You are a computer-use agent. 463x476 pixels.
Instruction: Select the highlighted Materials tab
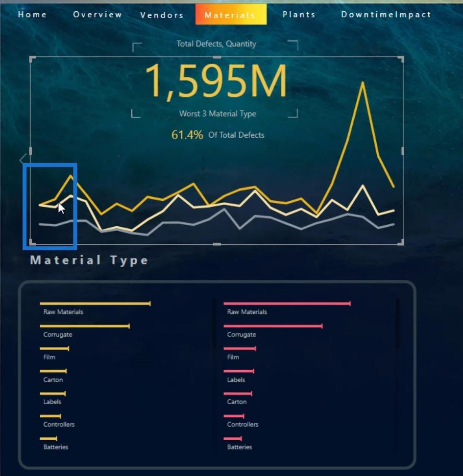pyautogui.click(x=231, y=14)
